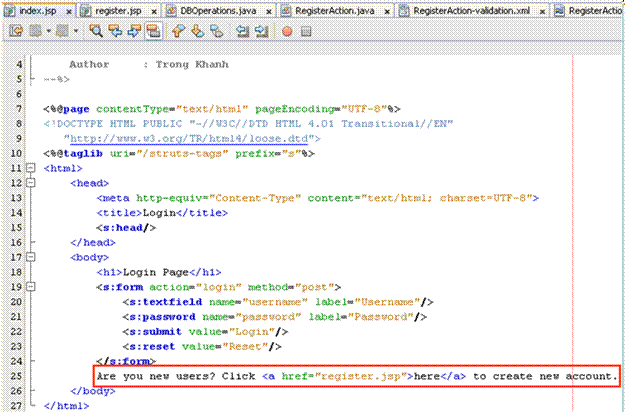Collapse the <html> fold on line 11
Screen dimensions: 625x413
30,168
